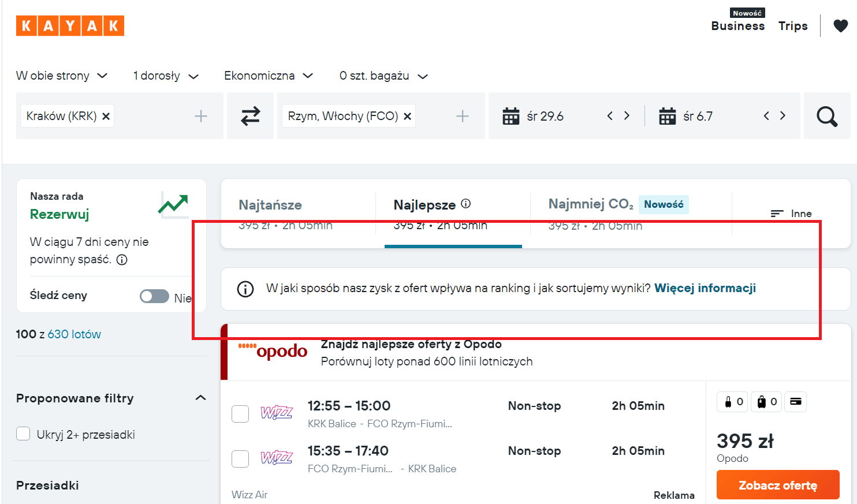The width and height of the screenshot is (857, 504).
Task: Open the Inne sorting options
Action: click(791, 214)
